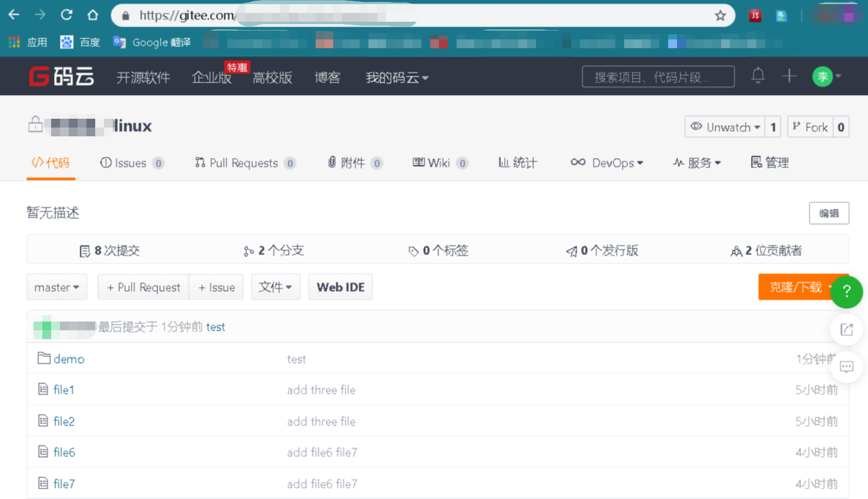
Task: Switch to the Wiki tab
Action: tap(440, 163)
